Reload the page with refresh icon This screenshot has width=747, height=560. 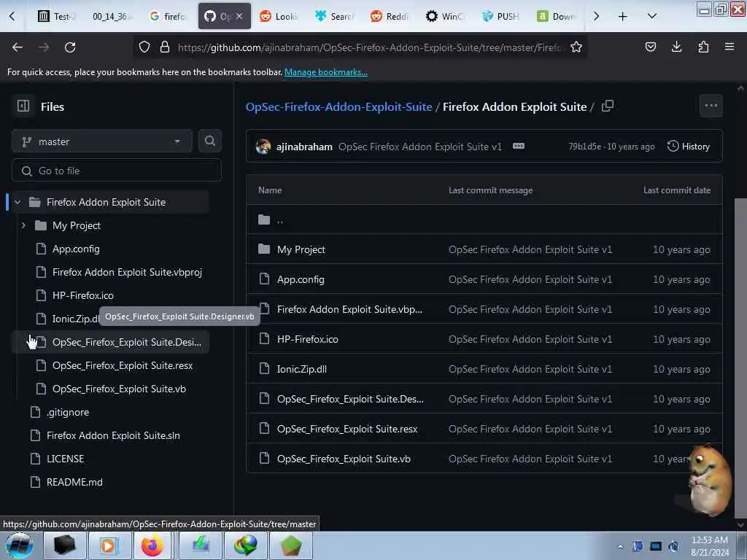[x=70, y=47]
